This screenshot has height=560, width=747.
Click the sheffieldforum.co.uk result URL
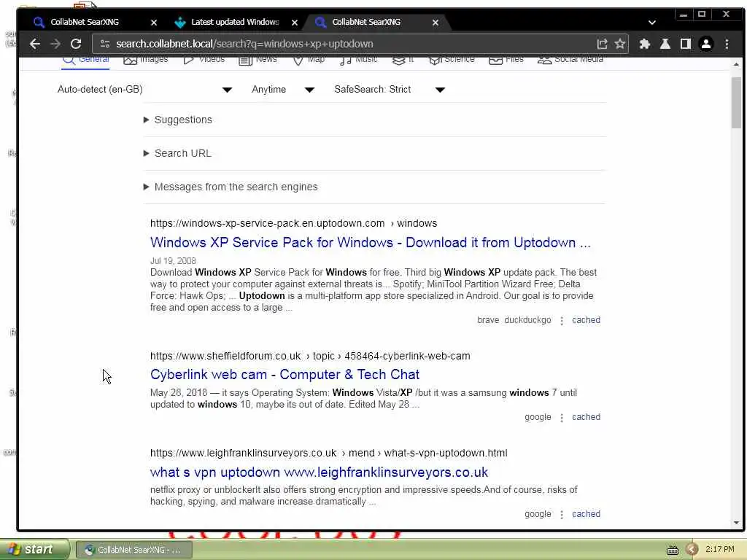pyautogui.click(x=310, y=356)
